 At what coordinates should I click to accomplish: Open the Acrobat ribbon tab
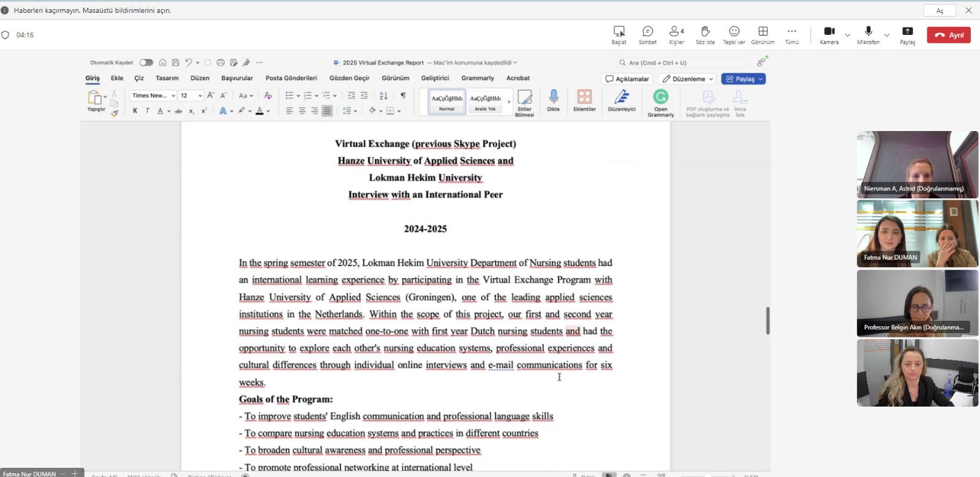pos(518,78)
